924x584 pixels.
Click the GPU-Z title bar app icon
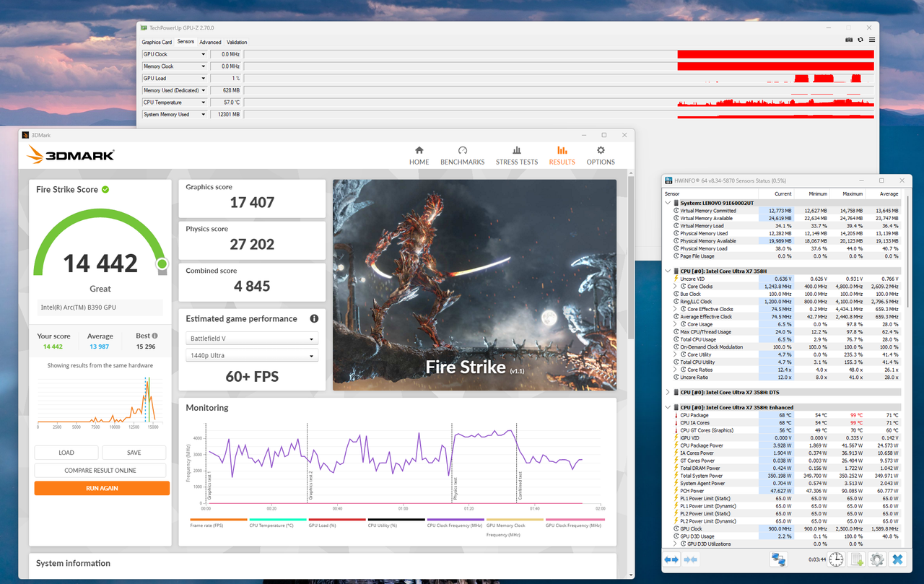point(144,27)
